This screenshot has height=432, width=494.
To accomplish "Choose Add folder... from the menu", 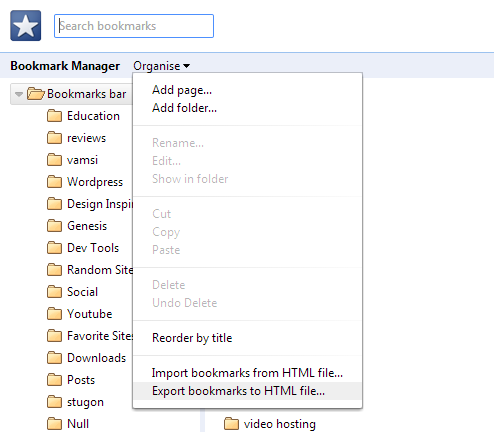I will coord(247,108).
